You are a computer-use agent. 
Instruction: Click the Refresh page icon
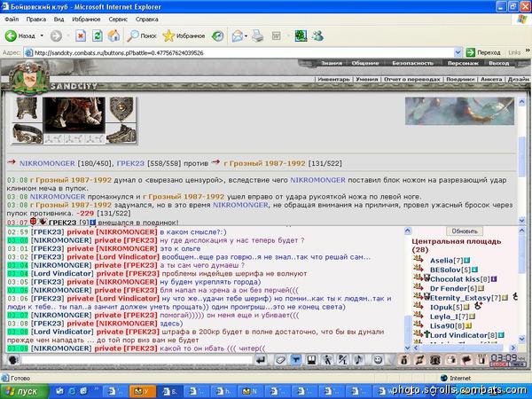(x=98, y=35)
